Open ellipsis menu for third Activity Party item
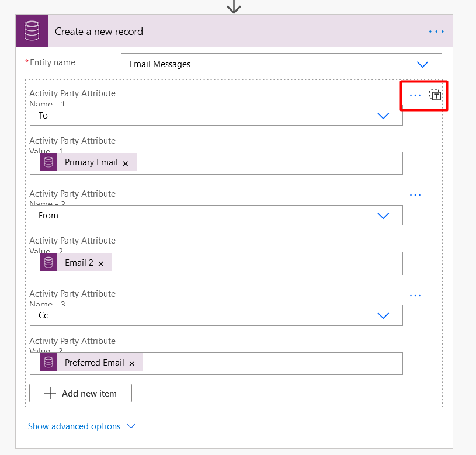Viewport: 476px width, 455px height. pos(415,296)
